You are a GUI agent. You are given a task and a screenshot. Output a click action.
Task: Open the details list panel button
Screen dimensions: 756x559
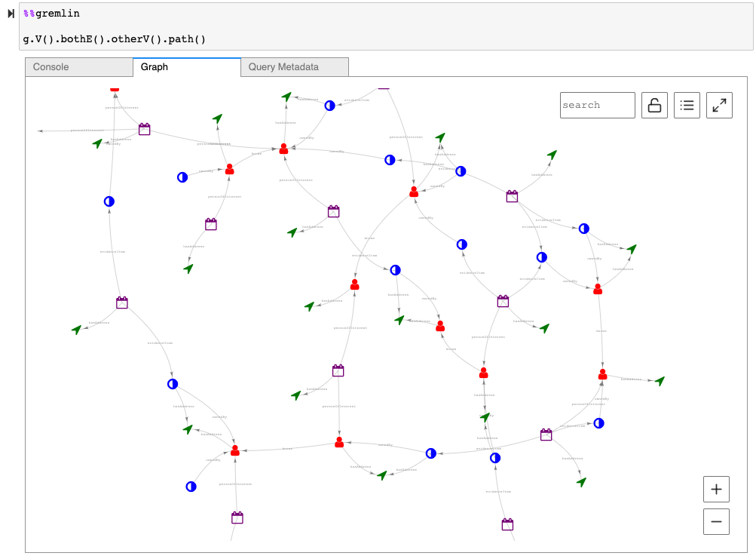point(687,105)
